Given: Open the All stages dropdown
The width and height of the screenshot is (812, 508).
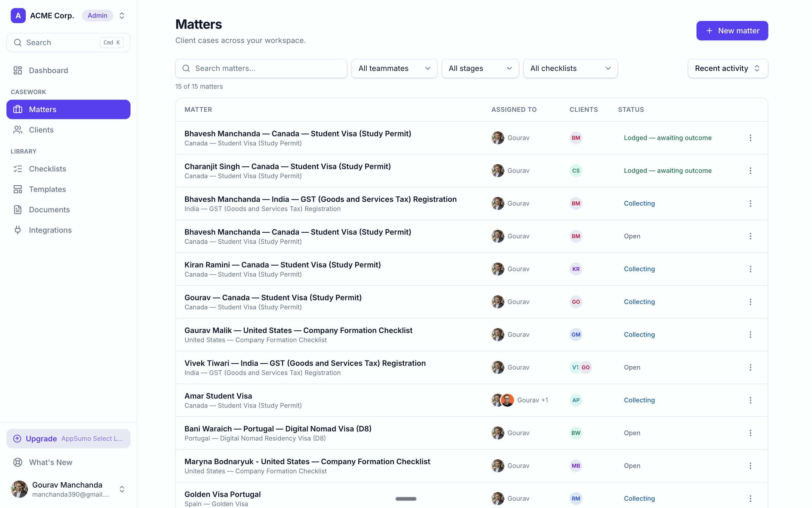Looking at the screenshot, I should (480, 68).
